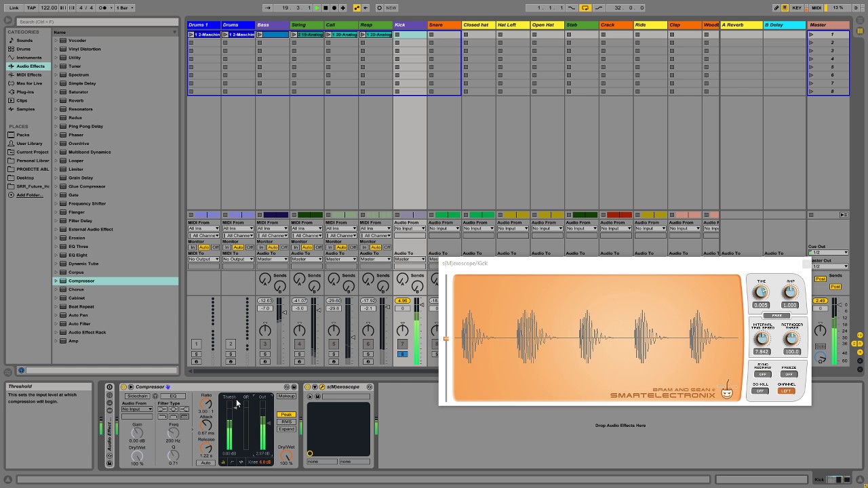Click the Channel LEFT button in s(M)exoscope

coord(787,391)
